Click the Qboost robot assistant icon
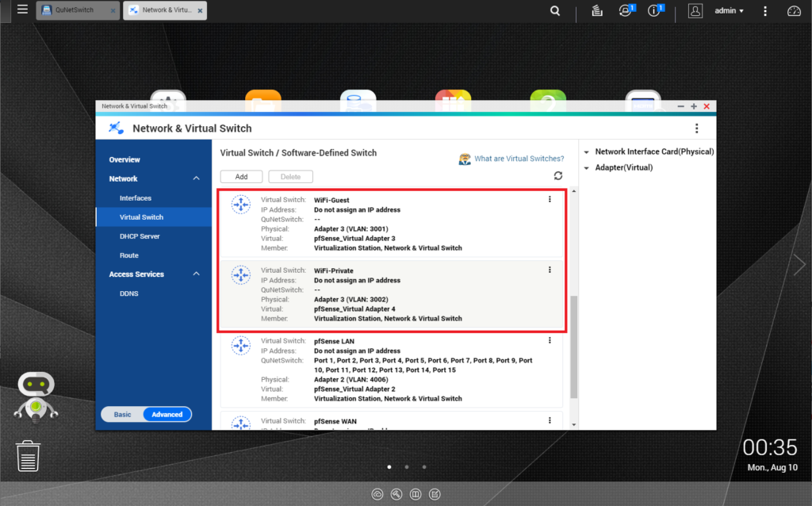Viewport: 812px width, 506px height. (x=36, y=397)
